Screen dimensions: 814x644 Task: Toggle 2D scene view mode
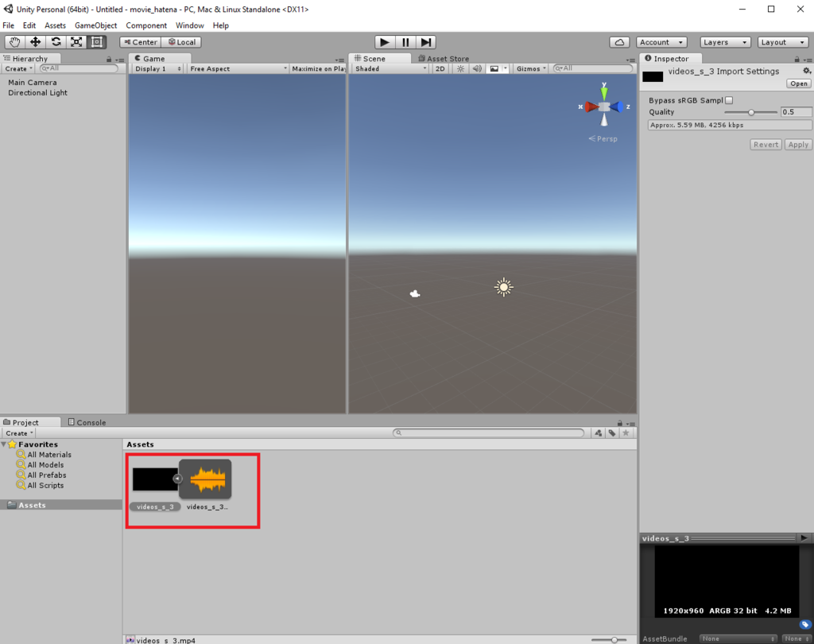coord(440,68)
